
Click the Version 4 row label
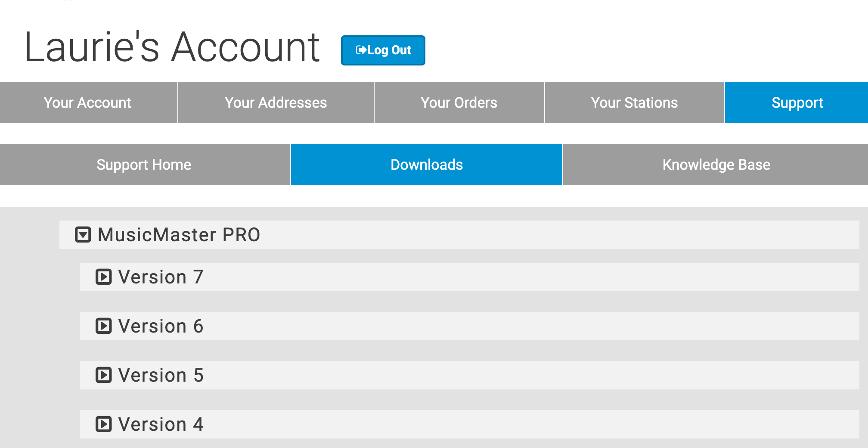(161, 424)
